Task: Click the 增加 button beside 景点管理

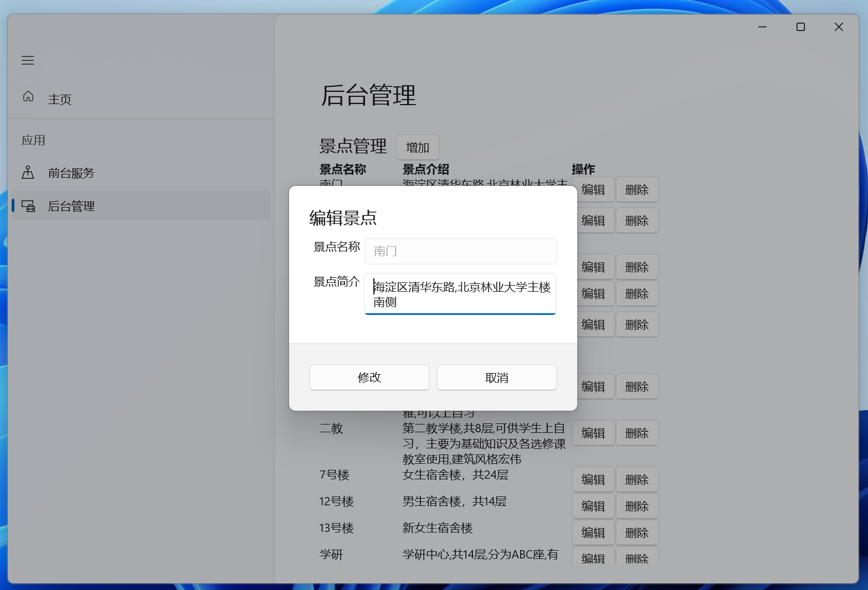Action: point(418,147)
